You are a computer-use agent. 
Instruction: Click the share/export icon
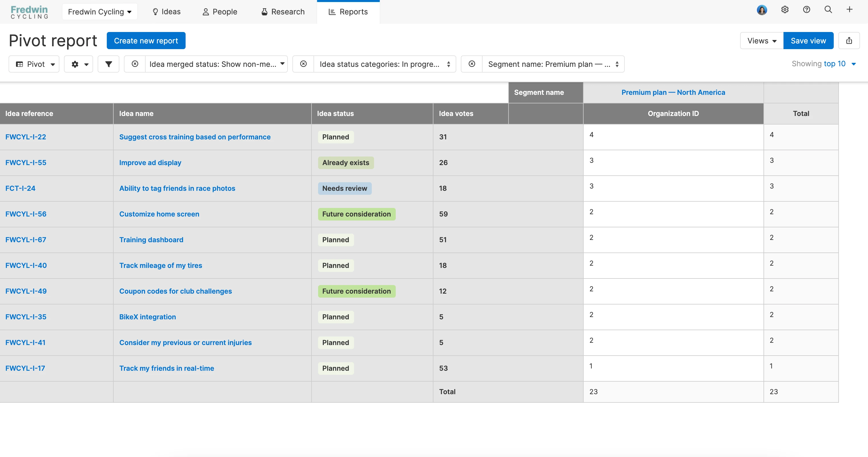849,41
